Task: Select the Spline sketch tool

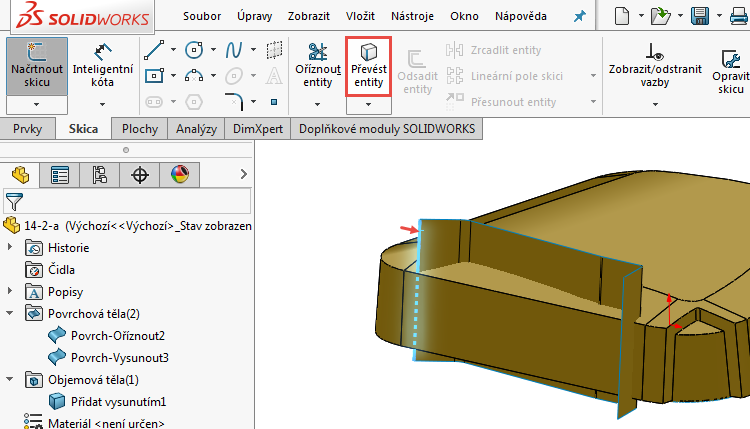Action: click(x=234, y=50)
